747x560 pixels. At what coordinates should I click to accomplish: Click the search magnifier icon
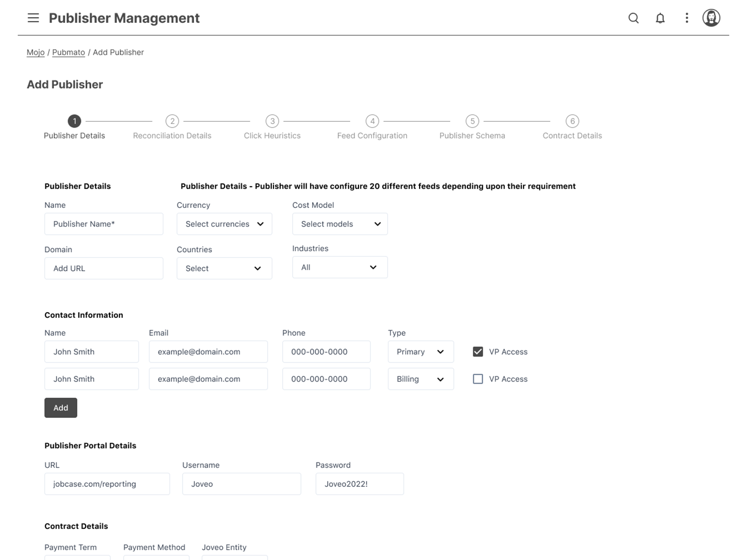pyautogui.click(x=633, y=18)
